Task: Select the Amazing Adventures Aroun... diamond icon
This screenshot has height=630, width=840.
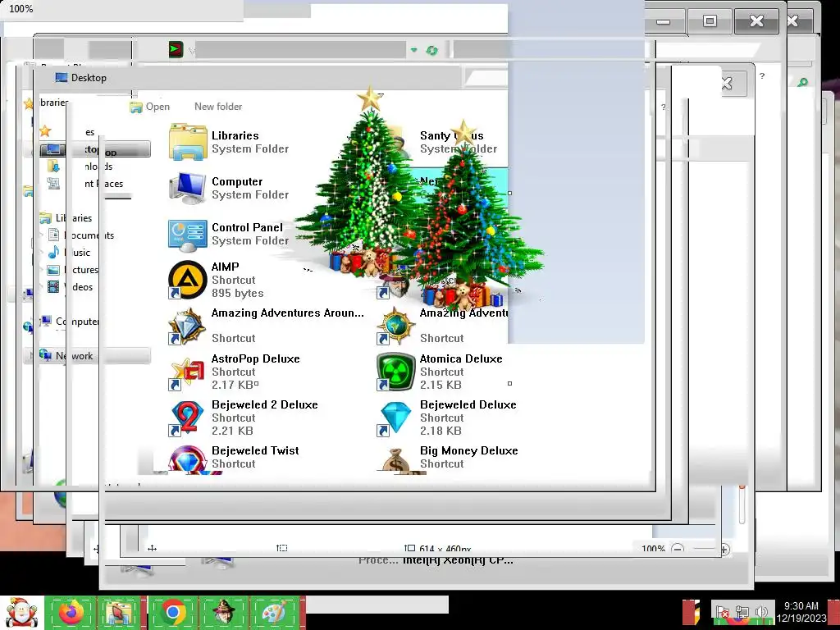Action: (x=188, y=326)
